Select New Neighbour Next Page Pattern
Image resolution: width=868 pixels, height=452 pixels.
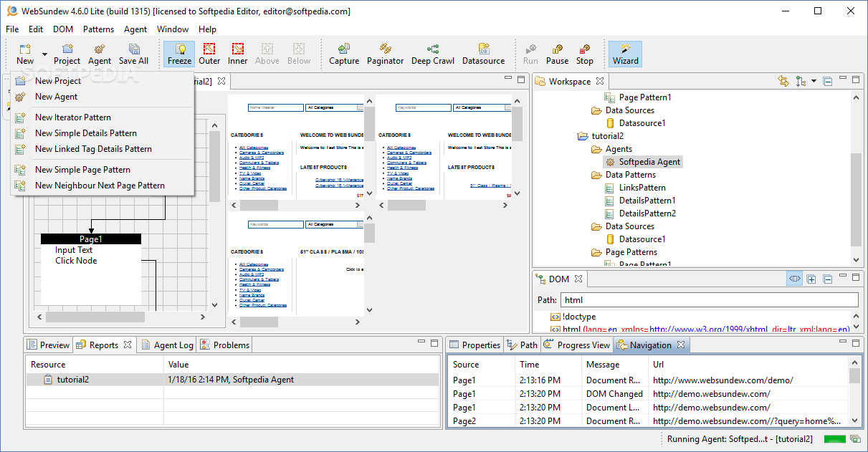pos(100,186)
